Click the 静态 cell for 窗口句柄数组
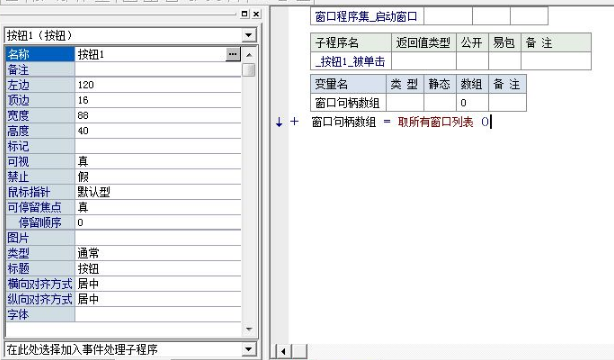 click(440, 103)
